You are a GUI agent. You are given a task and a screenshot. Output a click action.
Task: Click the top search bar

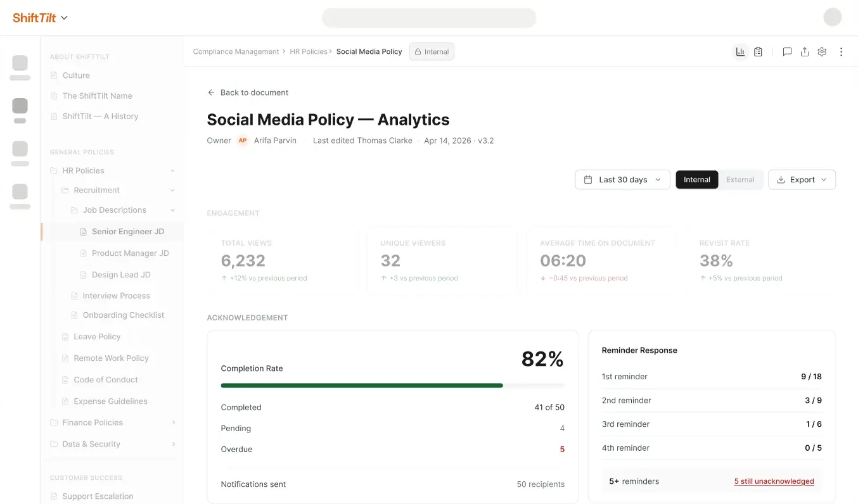(429, 18)
